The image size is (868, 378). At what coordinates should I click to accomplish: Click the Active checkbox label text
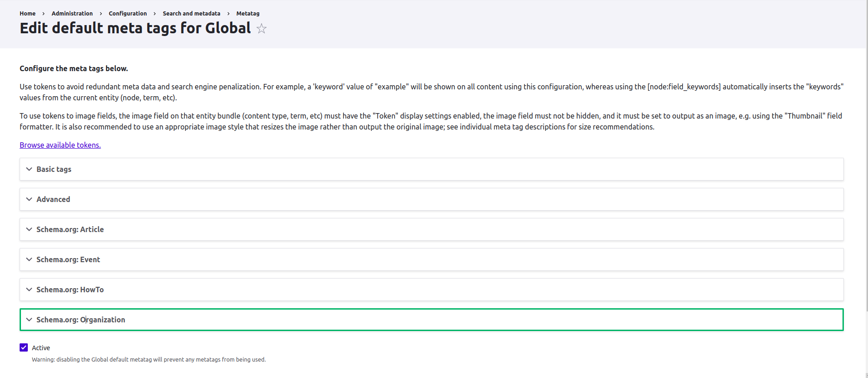pos(41,348)
